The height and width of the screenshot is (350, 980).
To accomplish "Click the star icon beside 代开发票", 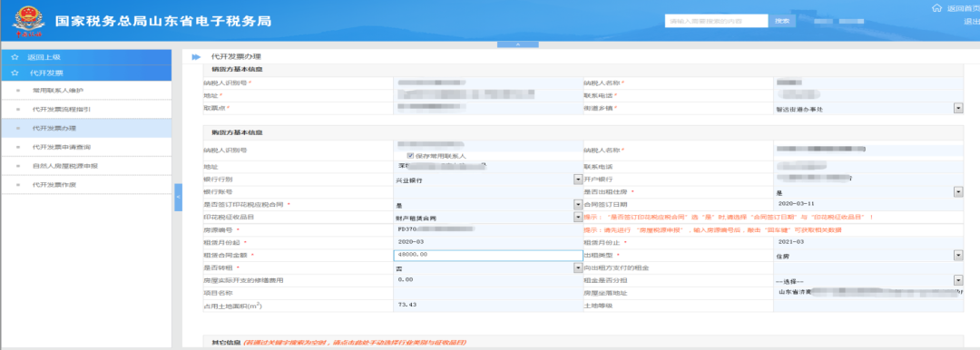I will [x=15, y=73].
